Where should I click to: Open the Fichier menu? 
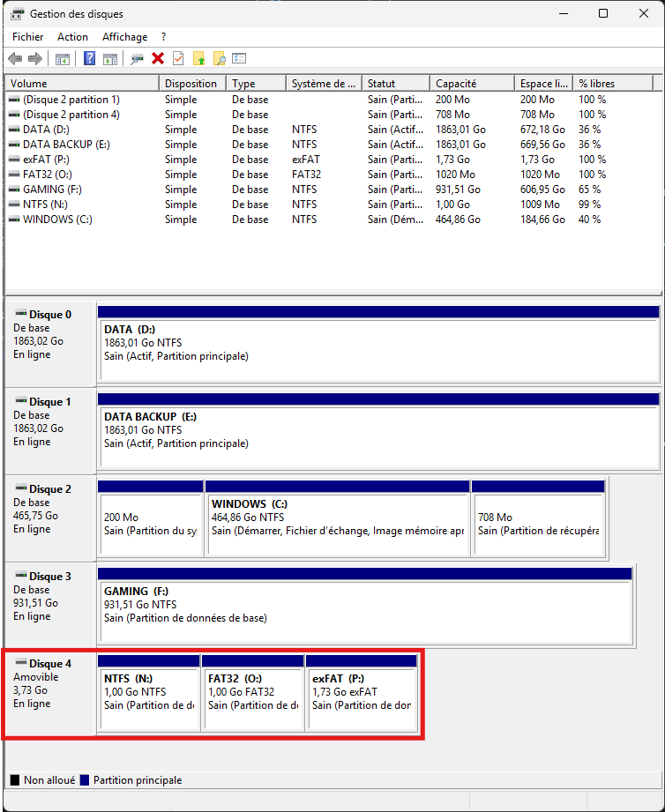click(x=27, y=37)
